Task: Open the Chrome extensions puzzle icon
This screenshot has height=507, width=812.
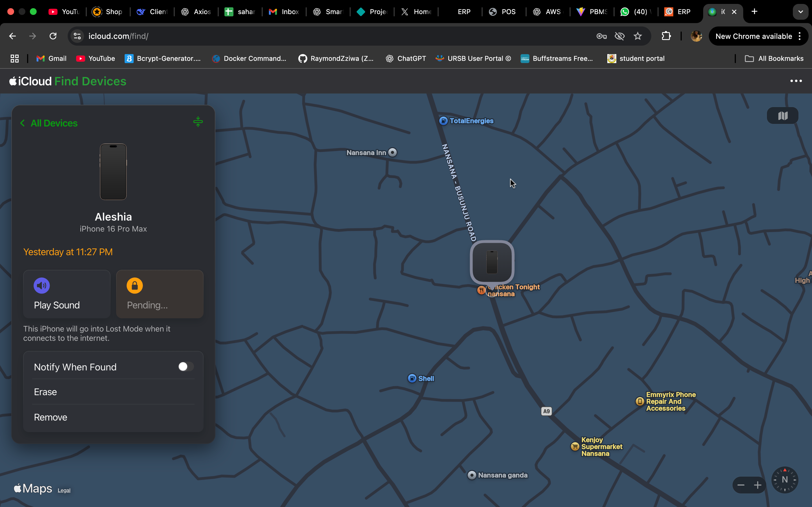Action: 666,36
